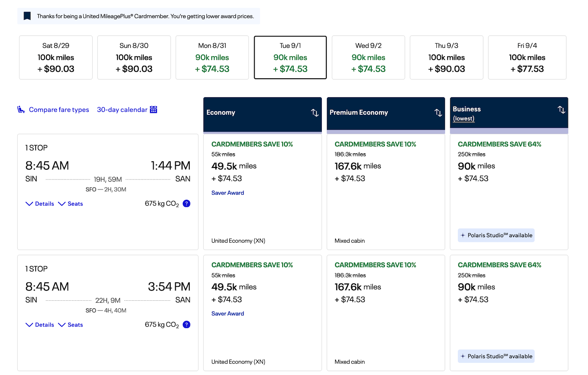Click Polaris Studio available badge on second flight
Image resolution: width=588 pixels, height=375 pixels.
(x=496, y=356)
